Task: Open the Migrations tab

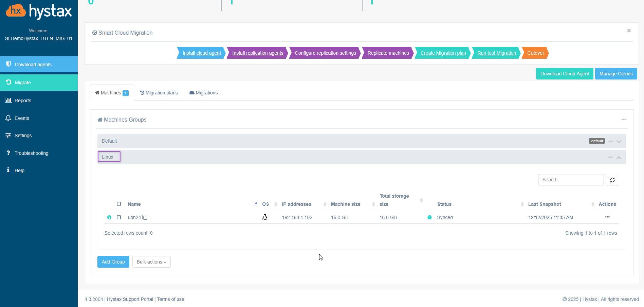Action: (204, 93)
